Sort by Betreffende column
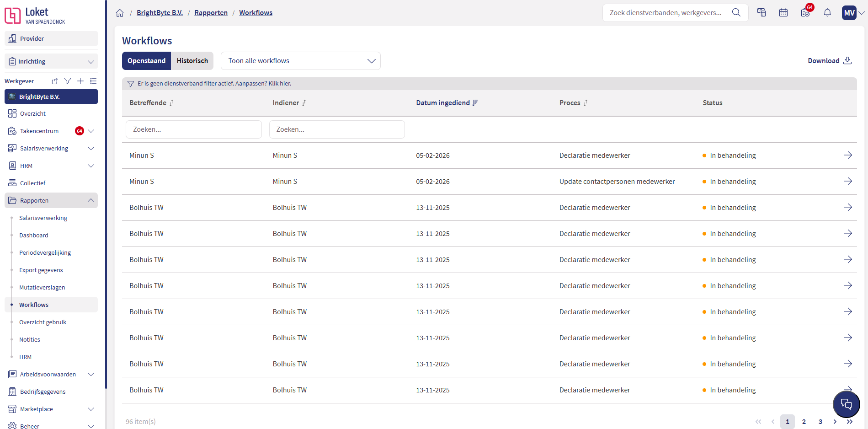This screenshot has height=429, width=868. coord(171,103)
